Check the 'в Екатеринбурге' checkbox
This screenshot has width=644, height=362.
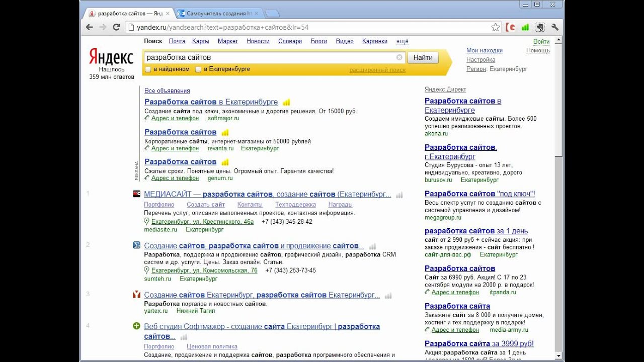click(x=198, y=69)
